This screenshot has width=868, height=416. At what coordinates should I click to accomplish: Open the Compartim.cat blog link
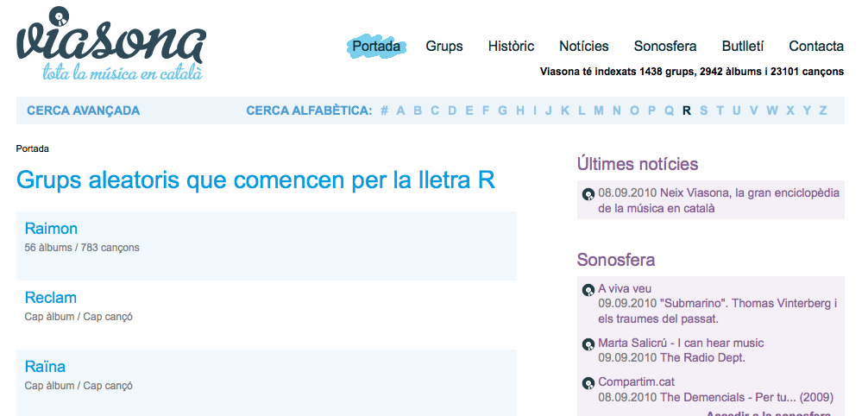[x=636, y=381]
